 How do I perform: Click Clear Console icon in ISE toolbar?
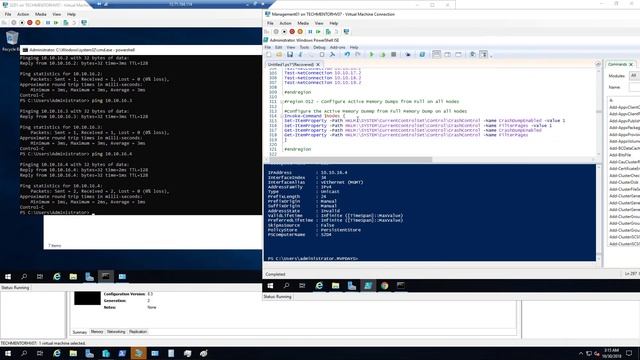coord(333,54)
